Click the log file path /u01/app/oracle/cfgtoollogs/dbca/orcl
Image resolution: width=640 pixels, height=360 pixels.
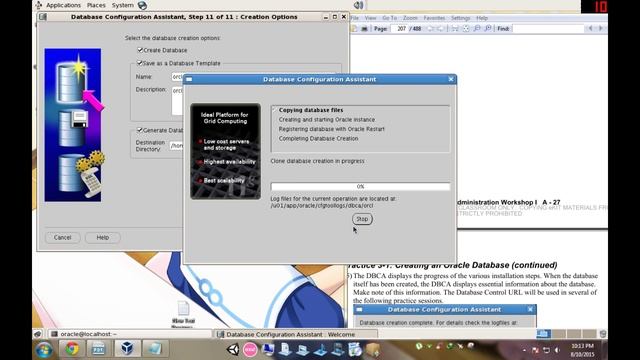(x=322, y=206)
